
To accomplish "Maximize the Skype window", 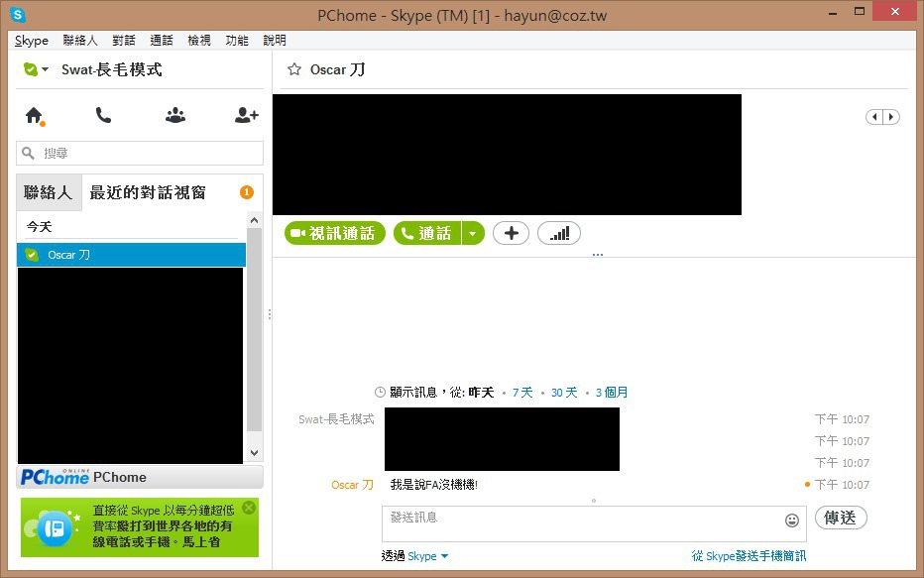I will (x=860, y=12).
